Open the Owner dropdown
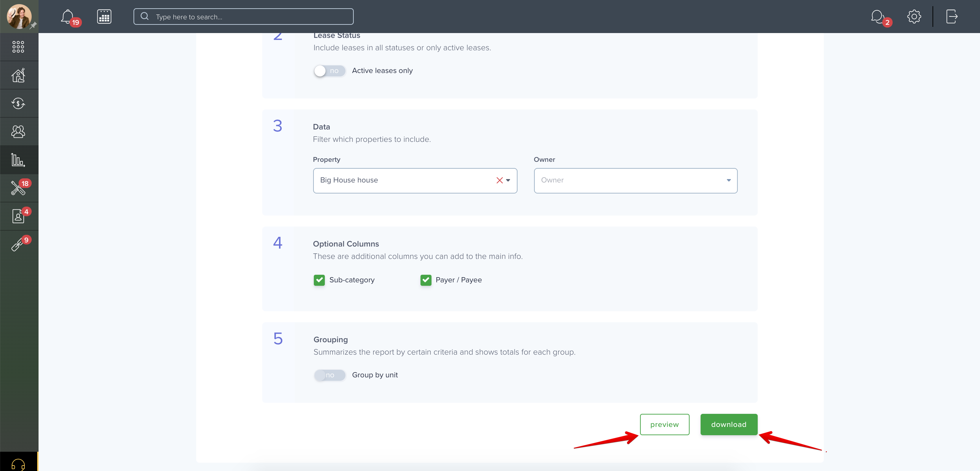 pyautogui.click(x=635, y=180)
